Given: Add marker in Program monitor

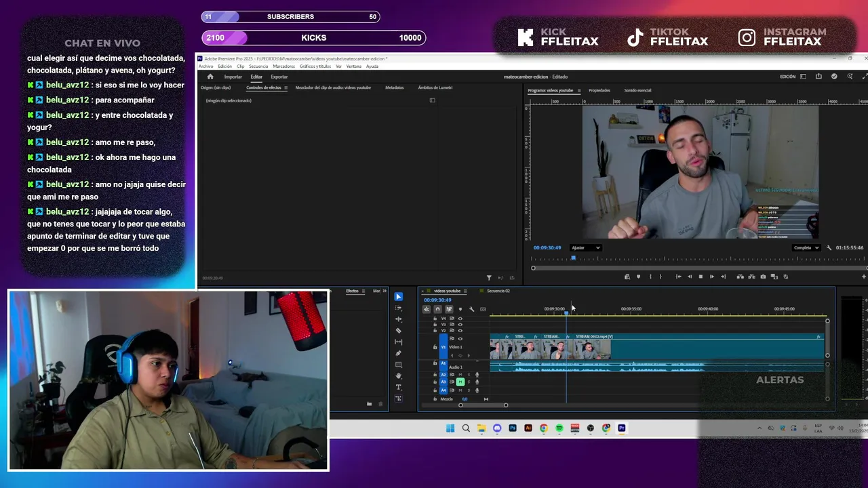Looking at the screenshot, I should tap(638, 277).
